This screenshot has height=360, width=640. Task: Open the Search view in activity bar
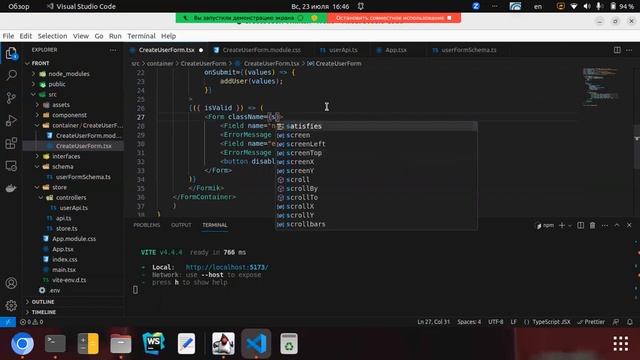tap(11, 75)
